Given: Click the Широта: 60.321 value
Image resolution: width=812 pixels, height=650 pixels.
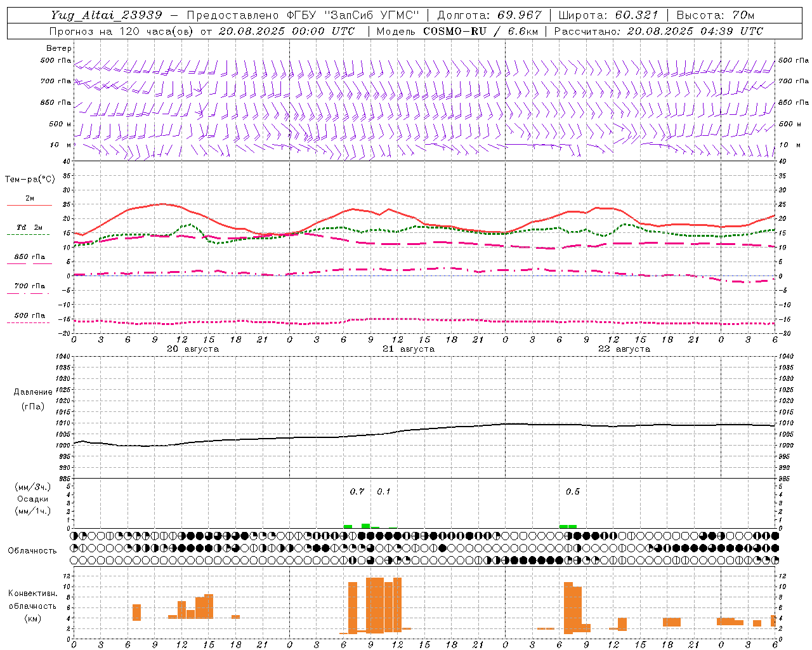Looking at the screenshot, I should tap(609, 15).
